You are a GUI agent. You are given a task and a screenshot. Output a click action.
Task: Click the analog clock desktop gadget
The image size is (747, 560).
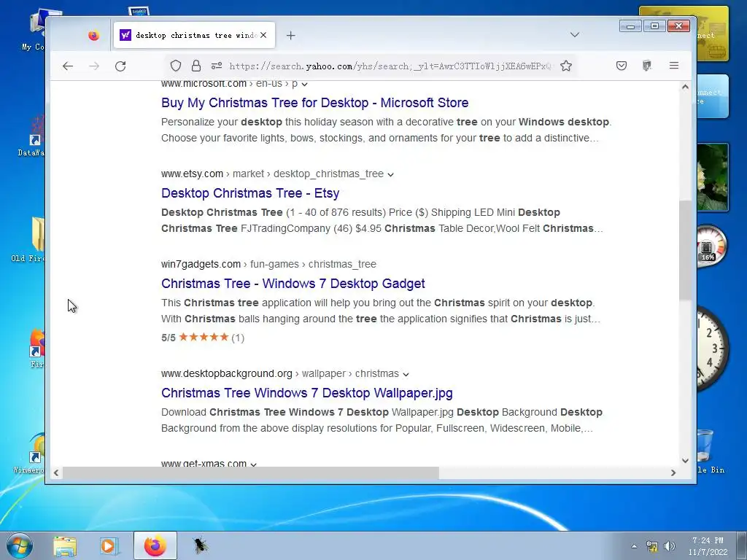(x=712, y=349)
